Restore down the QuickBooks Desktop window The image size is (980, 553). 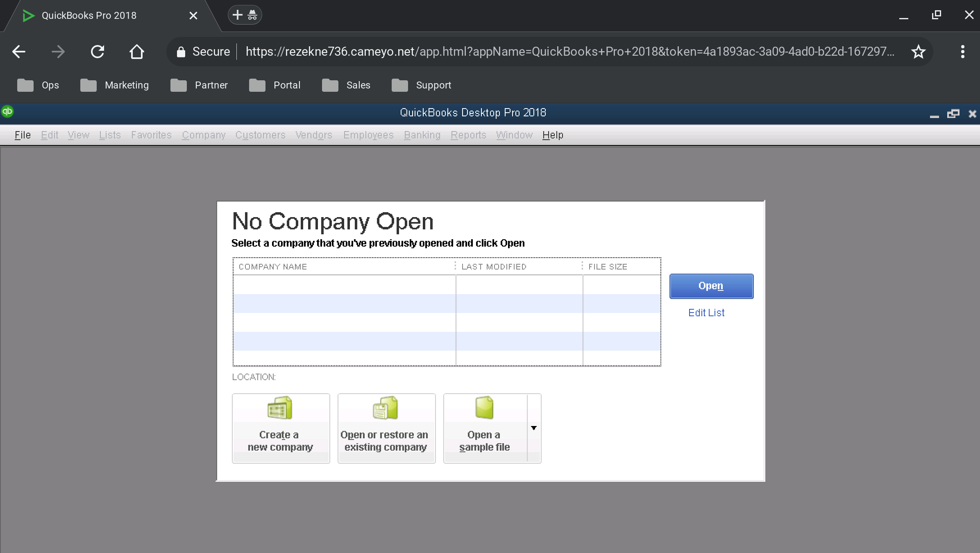[x=953, y=113]
